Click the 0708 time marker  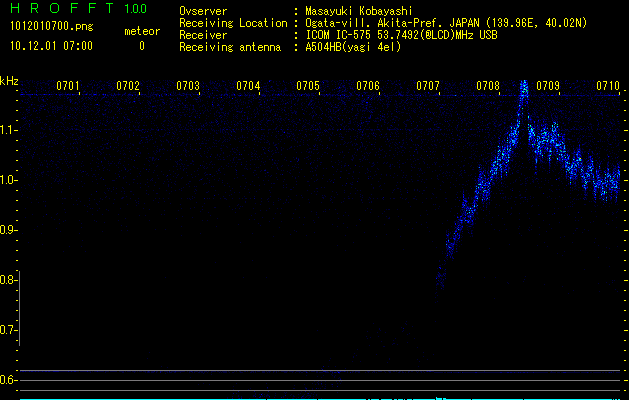point(488,86)
